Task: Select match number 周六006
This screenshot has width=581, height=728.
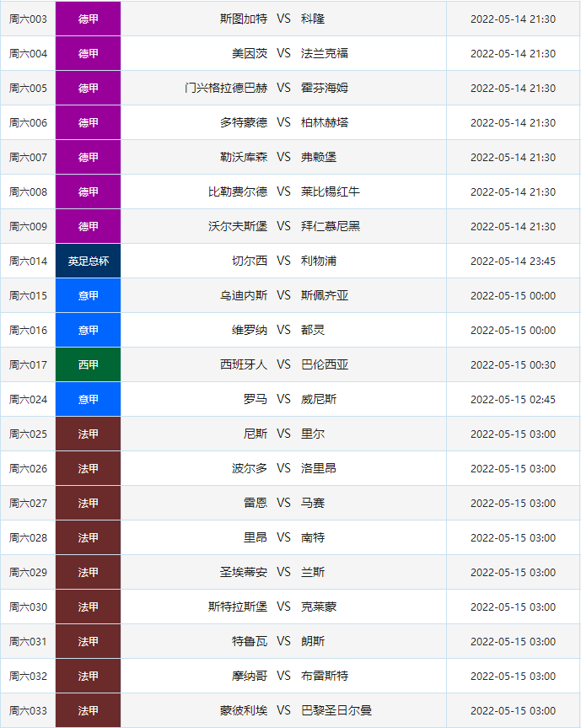Action: pyautogui.click(x=28, y=122)
